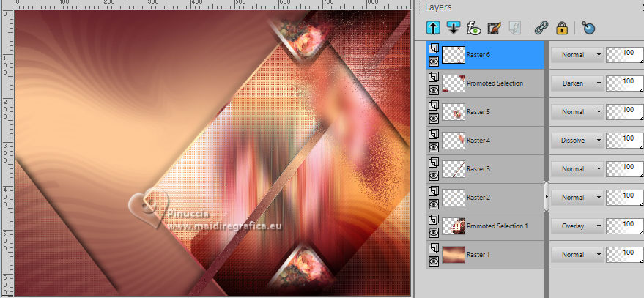
Task: Click the layer effects visibility icon
Action: pos(473,28)
